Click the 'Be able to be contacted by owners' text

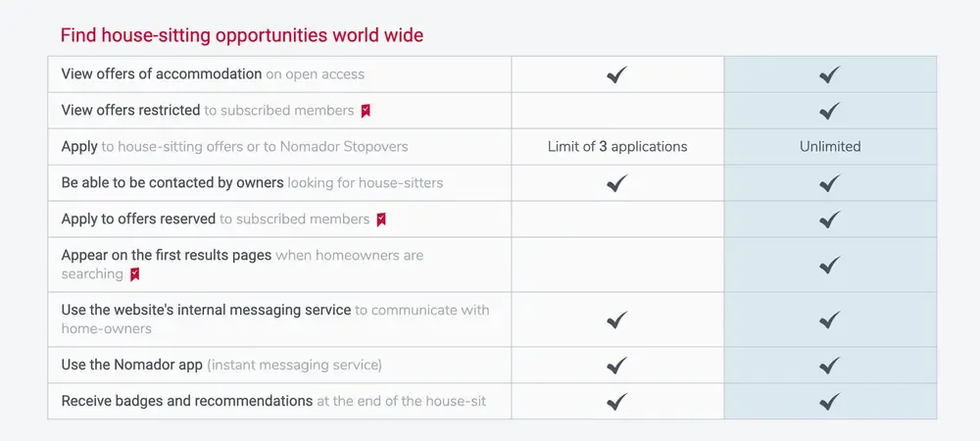pos(172,183)
